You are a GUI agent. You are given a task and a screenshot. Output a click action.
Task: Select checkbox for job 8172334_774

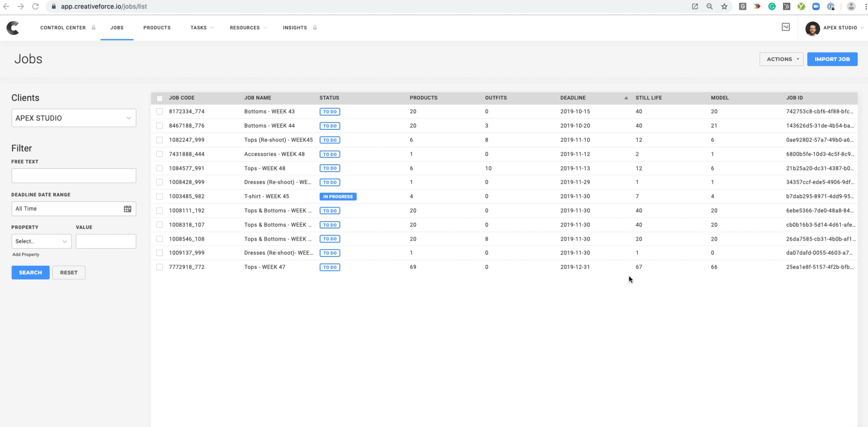point(160,111)
